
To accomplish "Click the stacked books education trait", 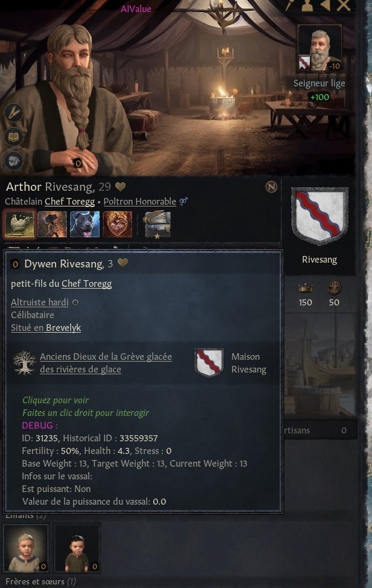I will click(158, 225).
